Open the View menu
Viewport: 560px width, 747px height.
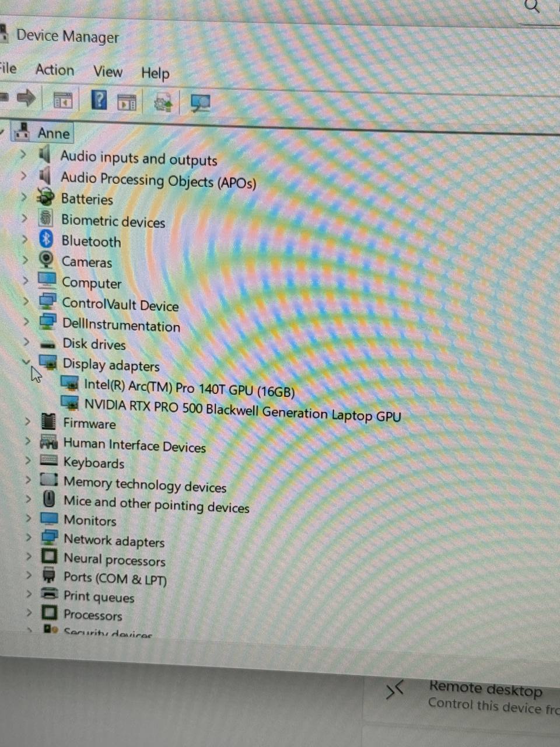[x=108, y=72]
